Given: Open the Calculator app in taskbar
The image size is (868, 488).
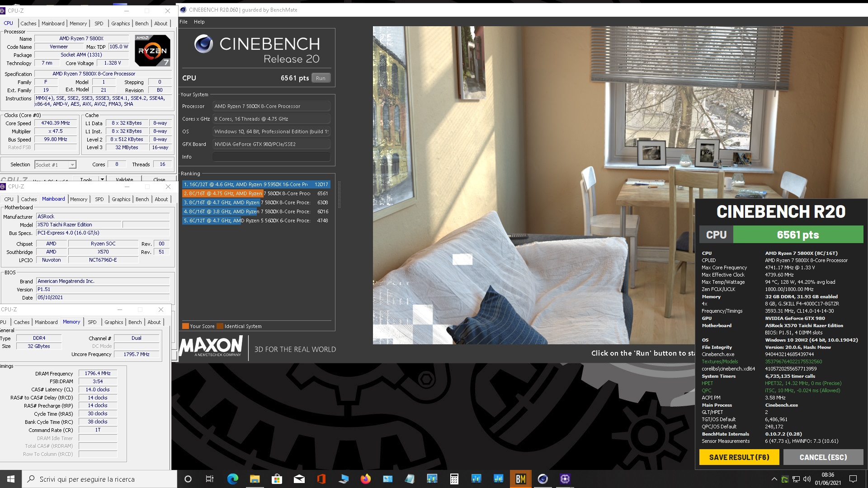Looking at the screenshot, I should pyautogui.click(x=454, y=479).
